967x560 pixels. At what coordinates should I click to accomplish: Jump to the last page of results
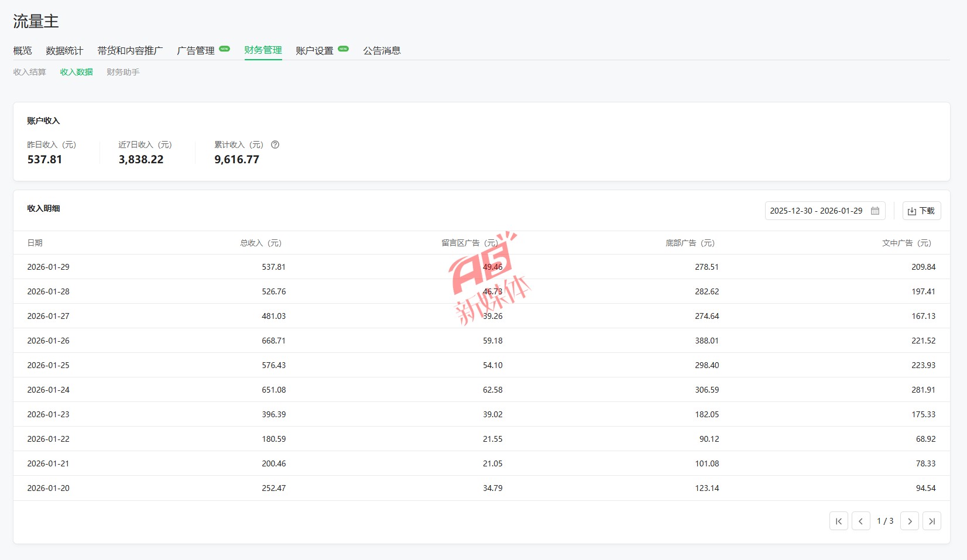point(931,521)
